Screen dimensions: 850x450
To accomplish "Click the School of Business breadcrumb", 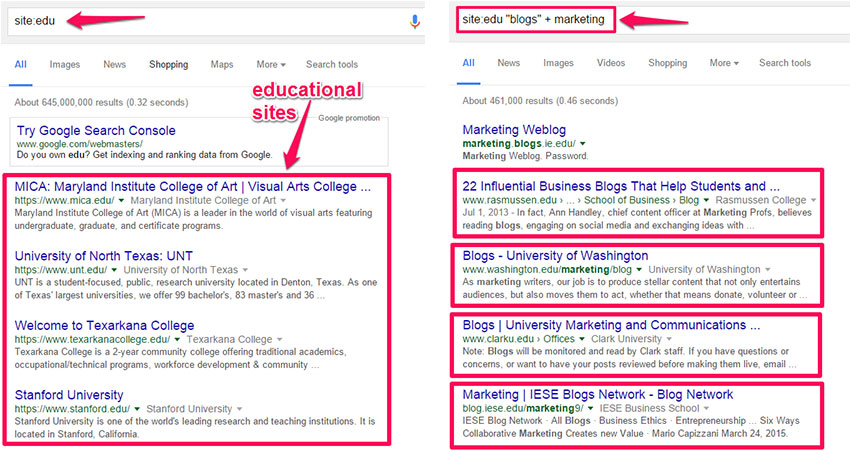I will 627,201.
